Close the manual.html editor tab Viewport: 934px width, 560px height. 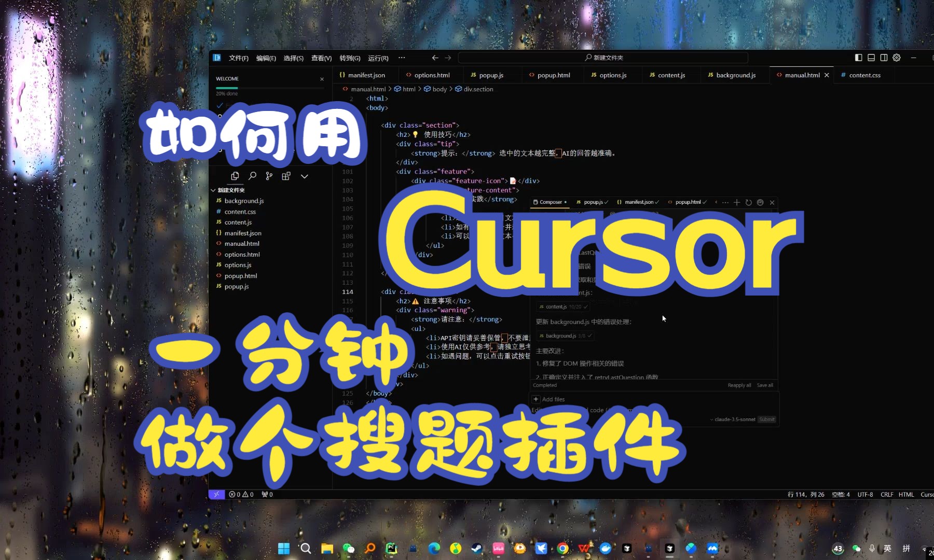(827, 75)
